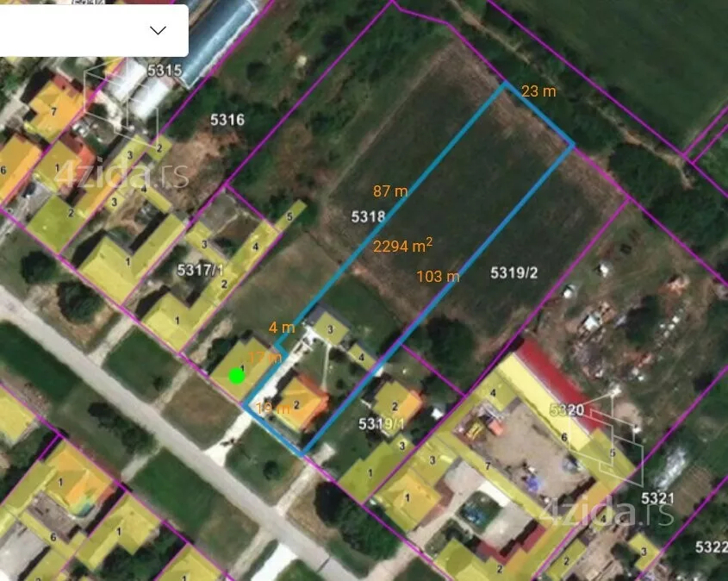Viewport: 728px width, 581px height.
Task: Click the 87 m edge measurement
Action: 390,191
